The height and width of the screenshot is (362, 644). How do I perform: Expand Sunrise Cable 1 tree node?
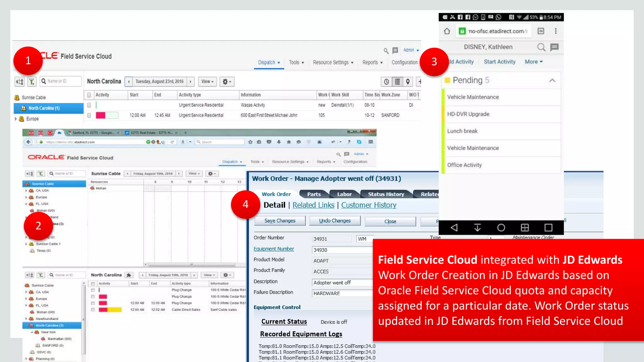[x=26, y=244]
